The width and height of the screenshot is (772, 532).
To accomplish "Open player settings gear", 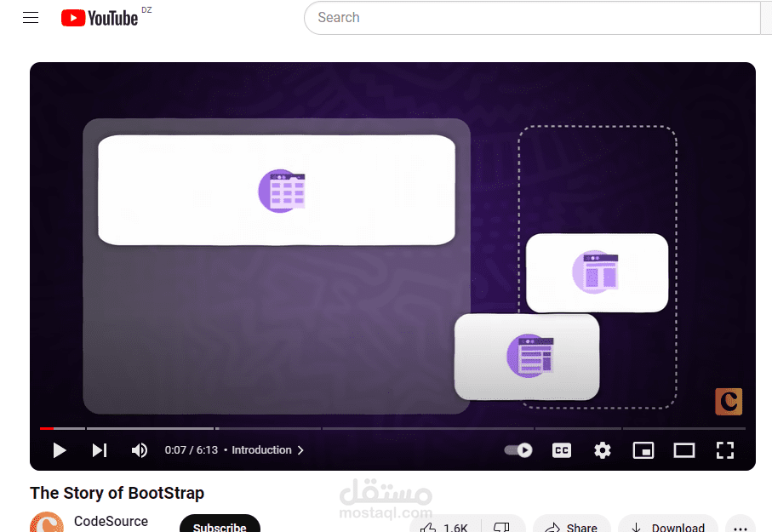I will point(602,450).
